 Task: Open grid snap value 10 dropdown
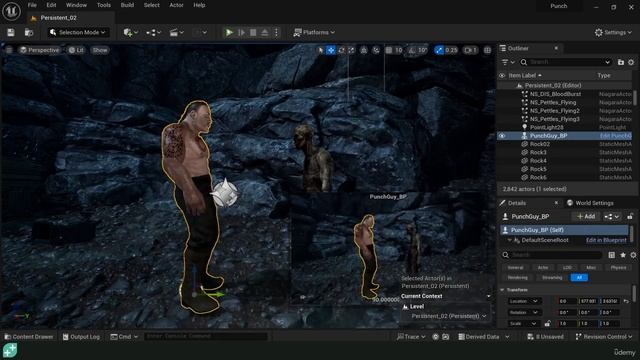[x=399, y=50]
